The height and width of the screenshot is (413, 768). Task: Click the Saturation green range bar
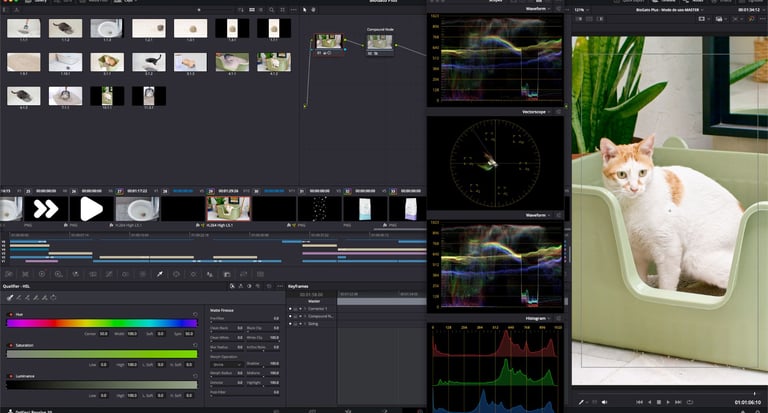102,354
